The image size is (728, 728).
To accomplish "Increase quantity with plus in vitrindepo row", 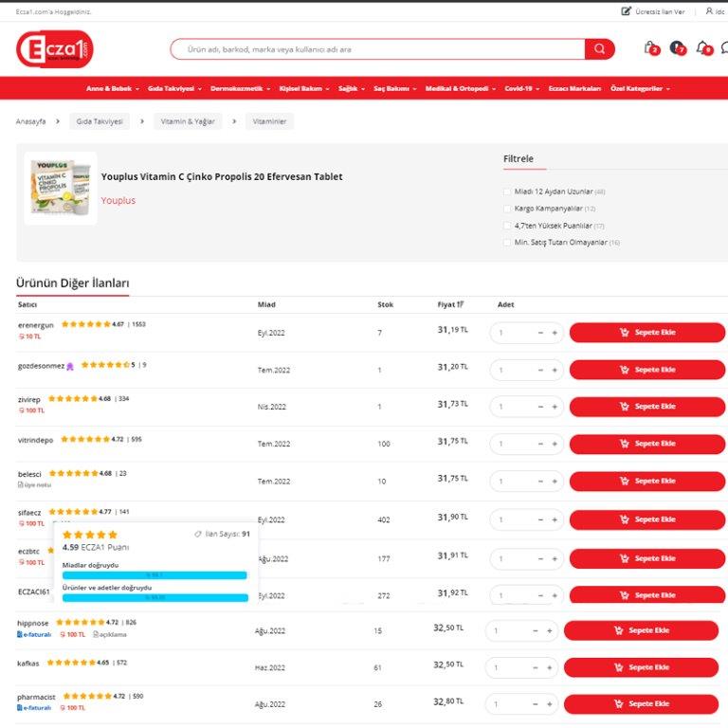I will click(555, 444).
